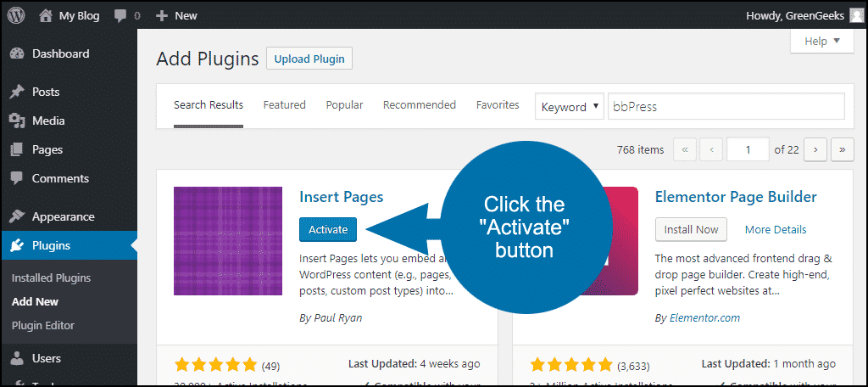Go to previous page of results
This screenshot has width=868, height=387.
tap(711, 149)
